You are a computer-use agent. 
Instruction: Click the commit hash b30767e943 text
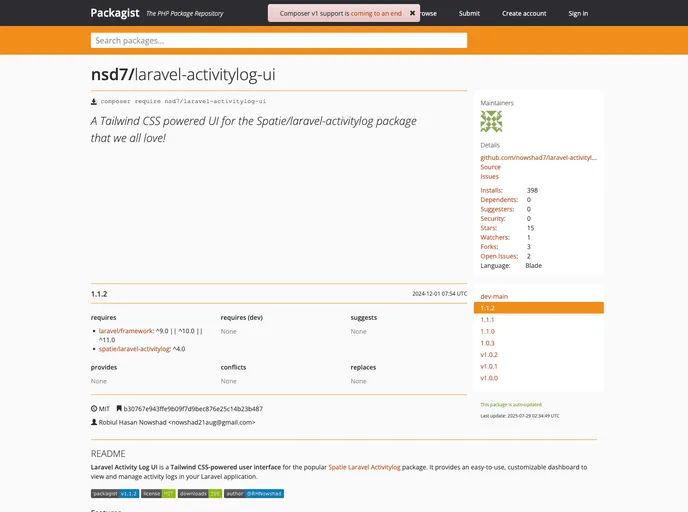pyautogui.click(x=193, y=409)
